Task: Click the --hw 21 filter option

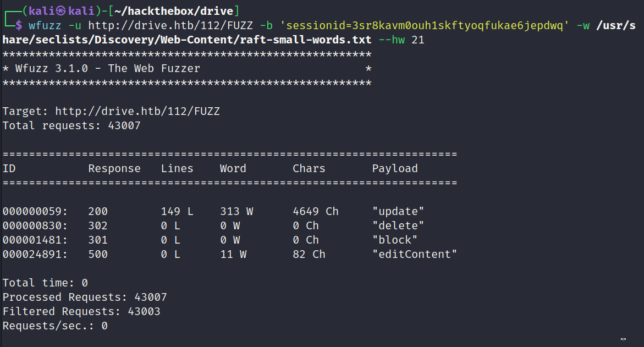Action: pyautogui.click(x=401, y=40)
